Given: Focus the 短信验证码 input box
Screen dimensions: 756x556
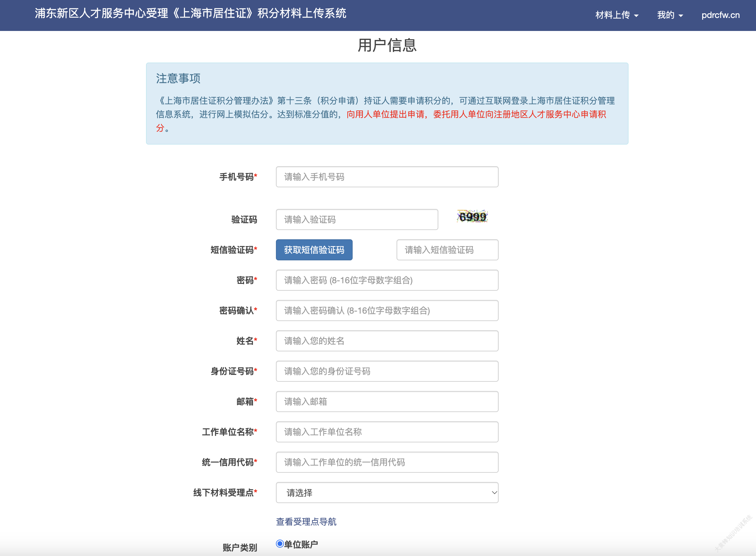Looking at the screenshot, I should point(447,250).
